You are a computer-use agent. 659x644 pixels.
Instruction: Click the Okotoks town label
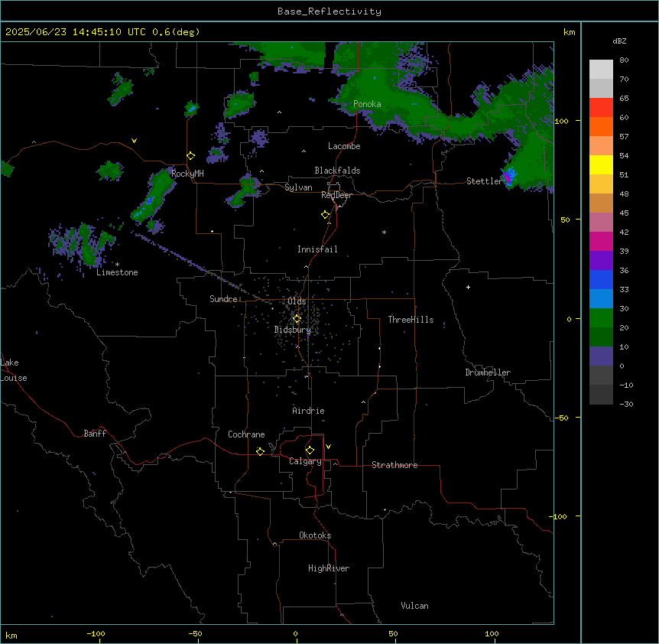(315, 535)
